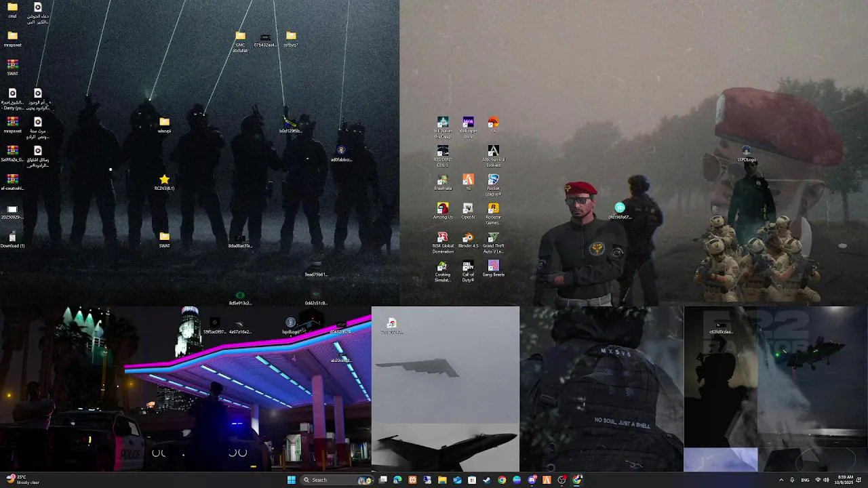Select the Cooking Simulator shortcut
868x488 pixels.
click(x=443, y=272)
